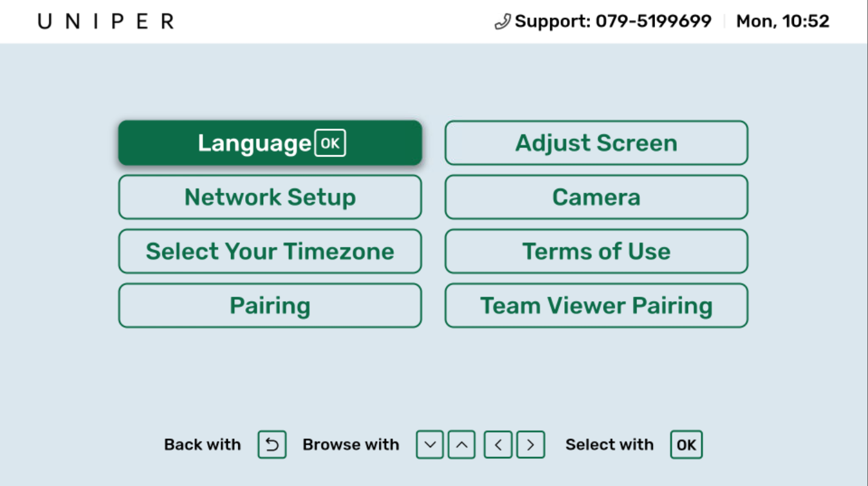Choose Select Your Timezone option
Viewport: 868px width, 486px height.
(270, 251)
